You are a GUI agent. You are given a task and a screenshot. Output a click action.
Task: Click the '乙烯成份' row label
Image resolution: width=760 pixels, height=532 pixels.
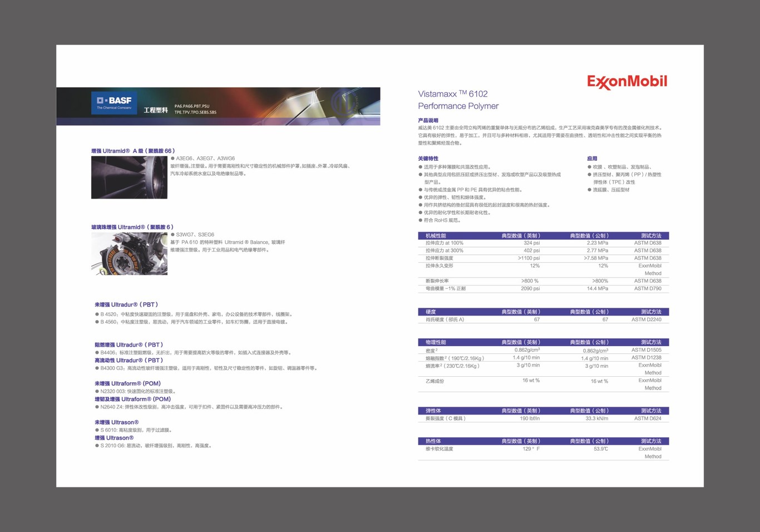(x=435, y=382)
